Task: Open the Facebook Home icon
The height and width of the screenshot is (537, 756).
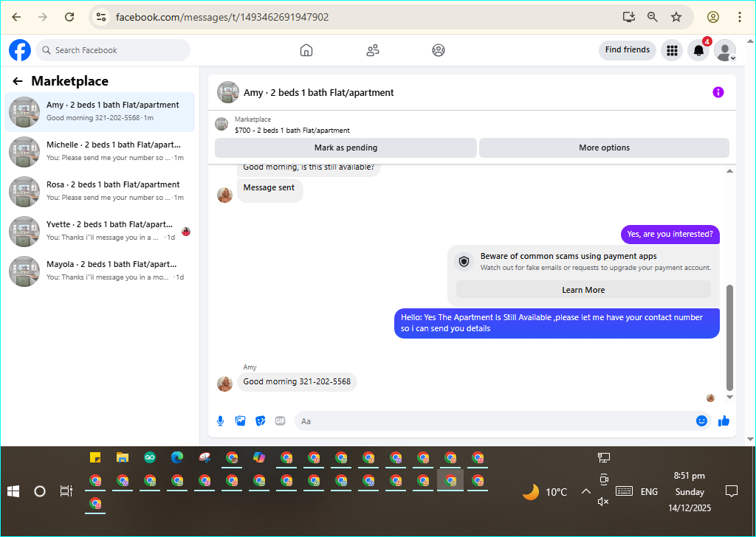Action: [x=306, y=50]
